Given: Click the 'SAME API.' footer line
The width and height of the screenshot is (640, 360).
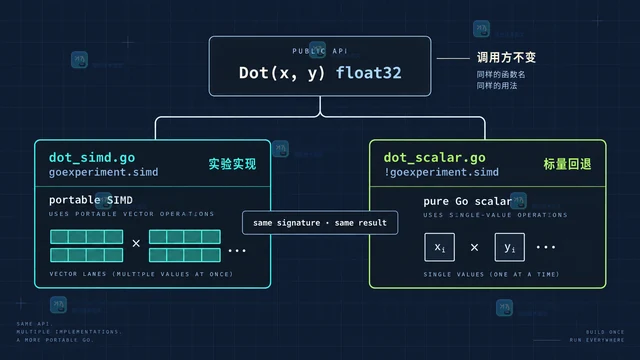Looking at the screenshot, I should pyautogui.click(x=34, y=324).
